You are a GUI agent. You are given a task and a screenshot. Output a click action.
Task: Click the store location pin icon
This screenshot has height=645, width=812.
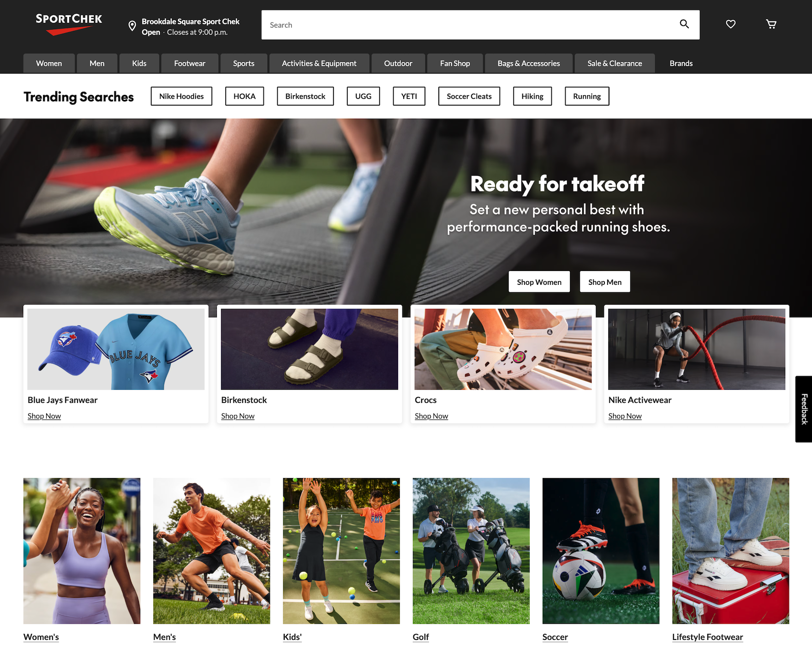pyautogui.click(x=132, y=26)
